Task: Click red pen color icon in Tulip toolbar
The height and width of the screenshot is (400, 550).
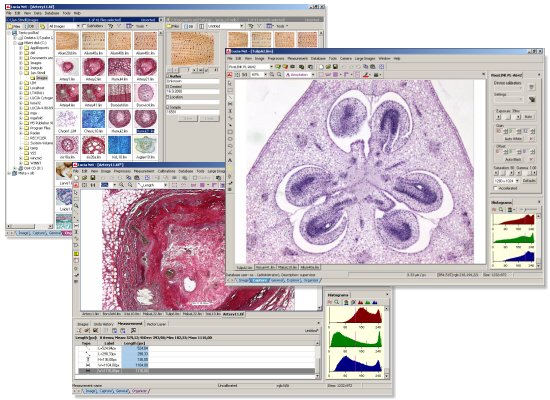Action: coord(365,74)
